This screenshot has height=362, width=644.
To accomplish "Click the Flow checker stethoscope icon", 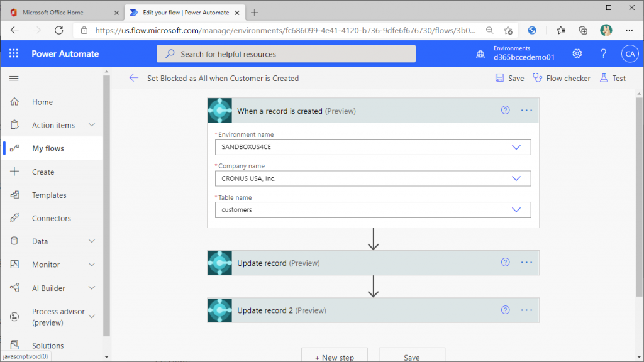I will 537,78.
